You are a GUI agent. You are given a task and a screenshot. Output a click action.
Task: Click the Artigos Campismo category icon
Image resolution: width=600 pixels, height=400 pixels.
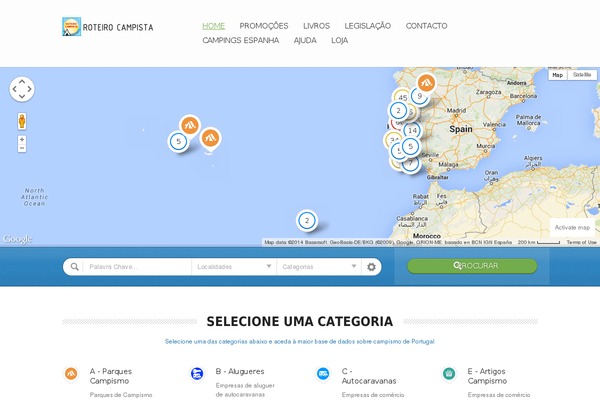(448, 373)
